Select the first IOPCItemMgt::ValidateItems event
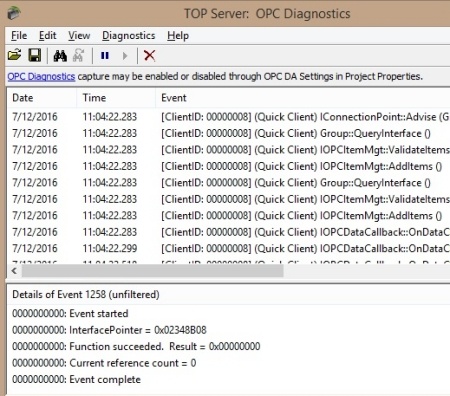This screenshot has width=450, height=396. click(x=228, y=150)
